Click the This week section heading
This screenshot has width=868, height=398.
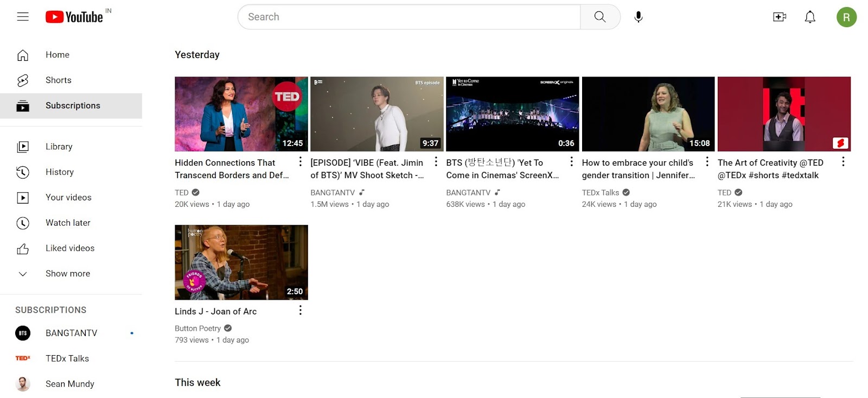tap(197, 383)
